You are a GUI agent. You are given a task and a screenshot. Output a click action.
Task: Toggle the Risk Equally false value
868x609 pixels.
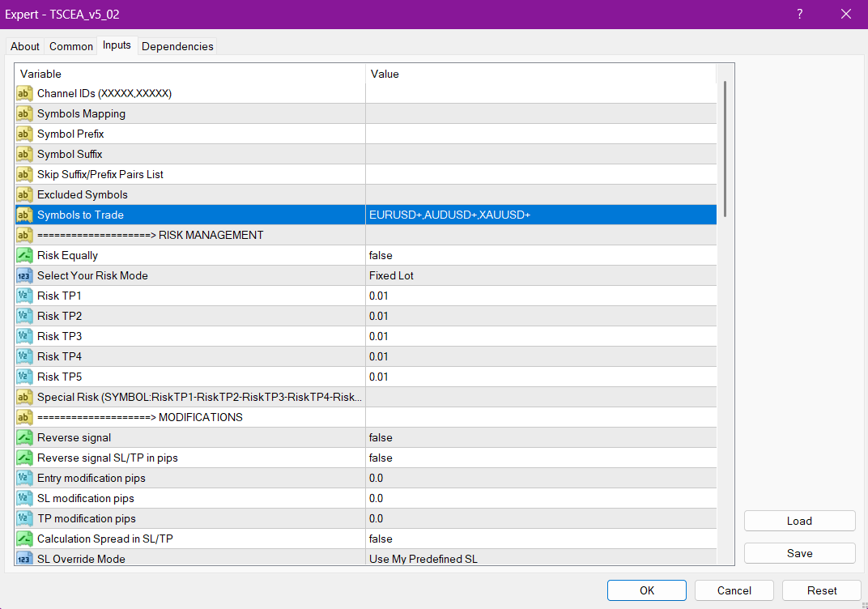541,256
